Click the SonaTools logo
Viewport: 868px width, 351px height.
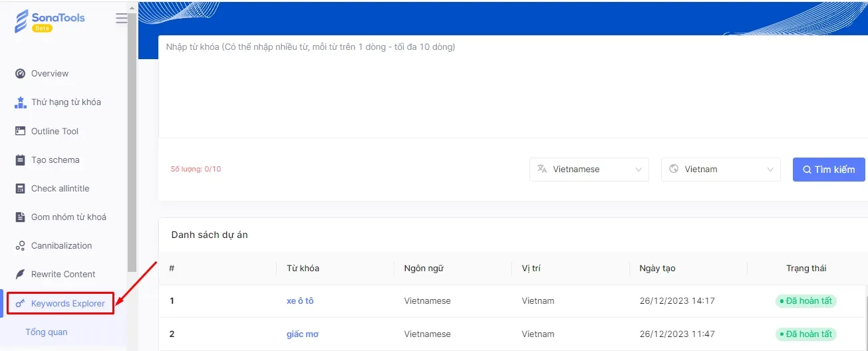click(50, 21)
